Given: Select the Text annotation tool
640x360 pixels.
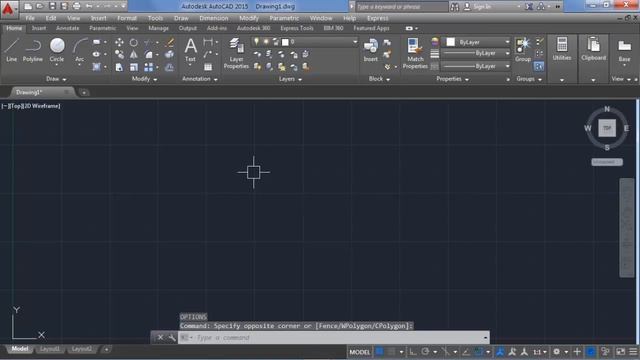Looking at the screenshot, I should (x=190, y=50).
